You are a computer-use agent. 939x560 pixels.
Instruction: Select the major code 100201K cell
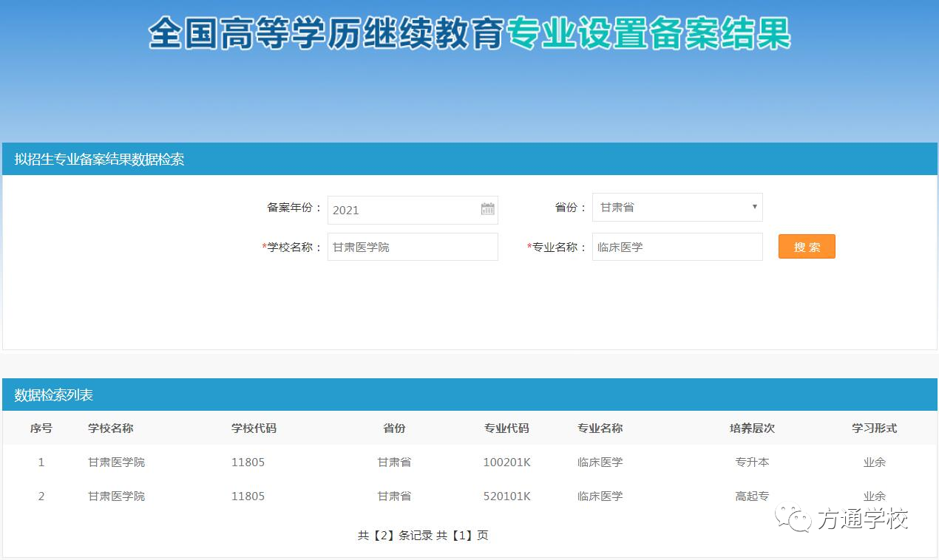click(x=506, y=462)
